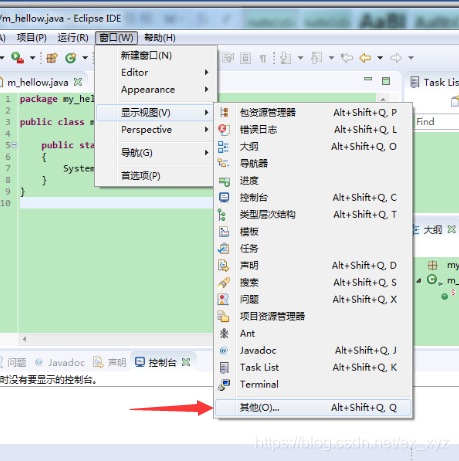Open the Project (项目(P)) menu

pyautogui.click(x=32, y=38)
